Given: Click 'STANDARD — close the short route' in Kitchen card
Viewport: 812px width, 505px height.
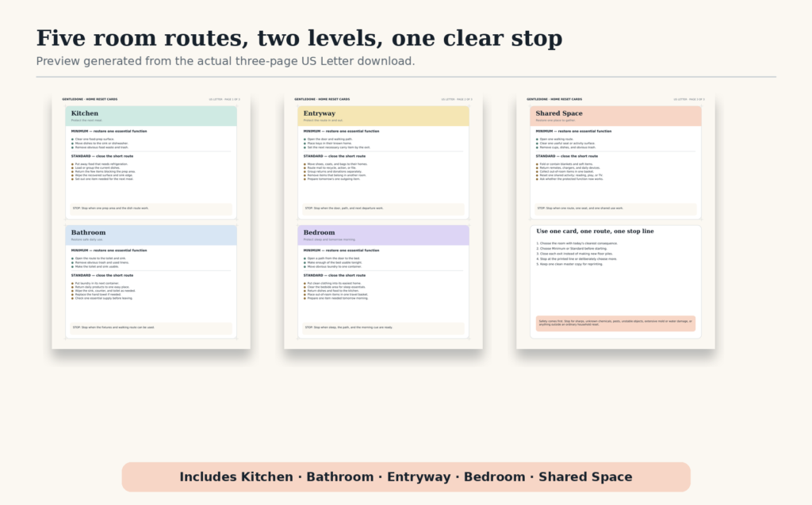Looking at the screenshot, I should (x=102, y=156).
